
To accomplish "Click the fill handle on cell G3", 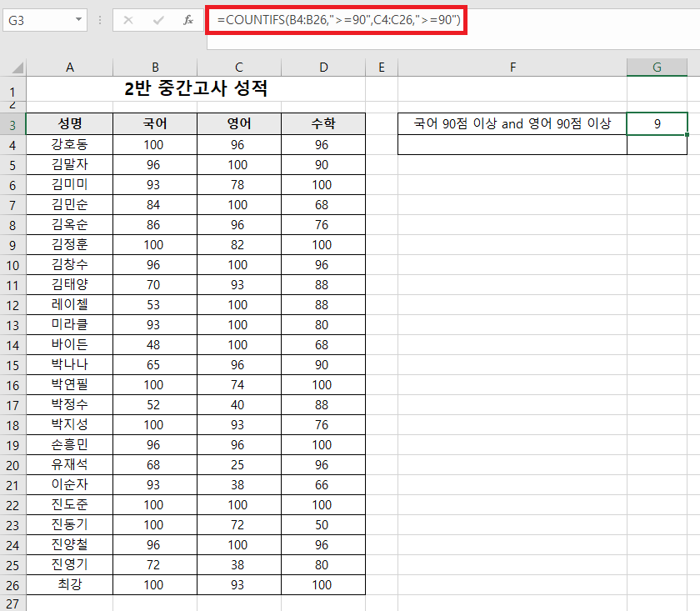I will point(687,134).
